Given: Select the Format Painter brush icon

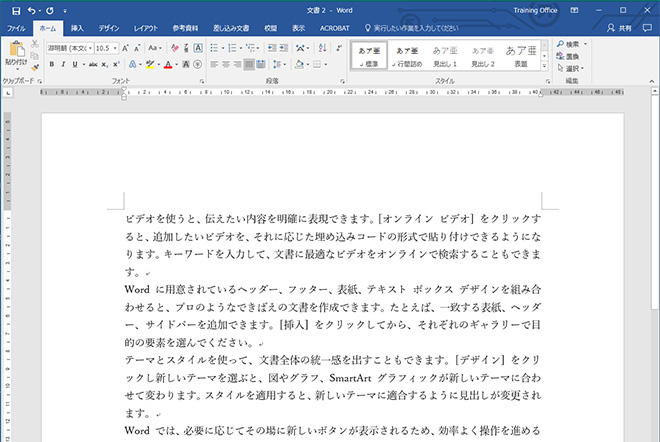Looking at the screenshot, I should click(36, 67).
